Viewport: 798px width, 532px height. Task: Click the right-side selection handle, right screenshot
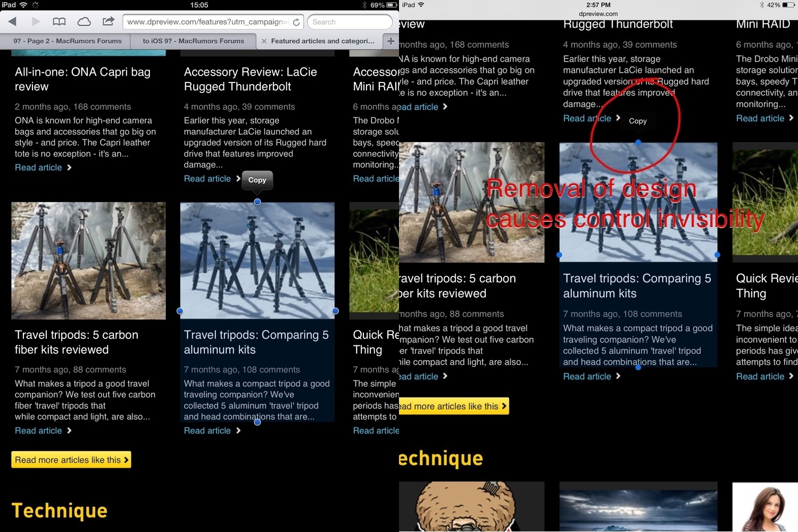[x=717, y=255]
